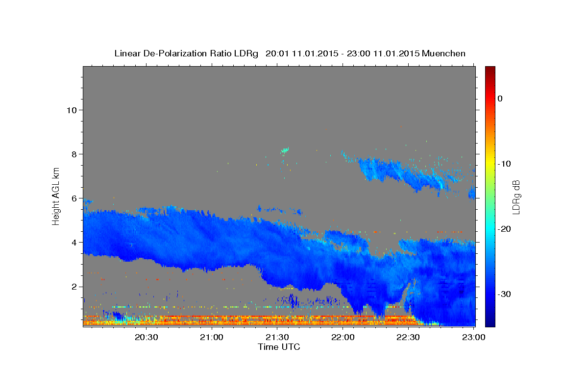
Task: Click the 22:30 time tick label
Action: (408, 337)
